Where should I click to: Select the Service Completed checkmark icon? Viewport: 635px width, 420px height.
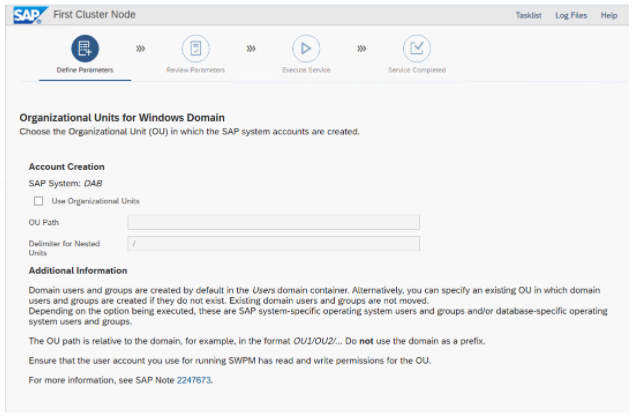[417, 49]
